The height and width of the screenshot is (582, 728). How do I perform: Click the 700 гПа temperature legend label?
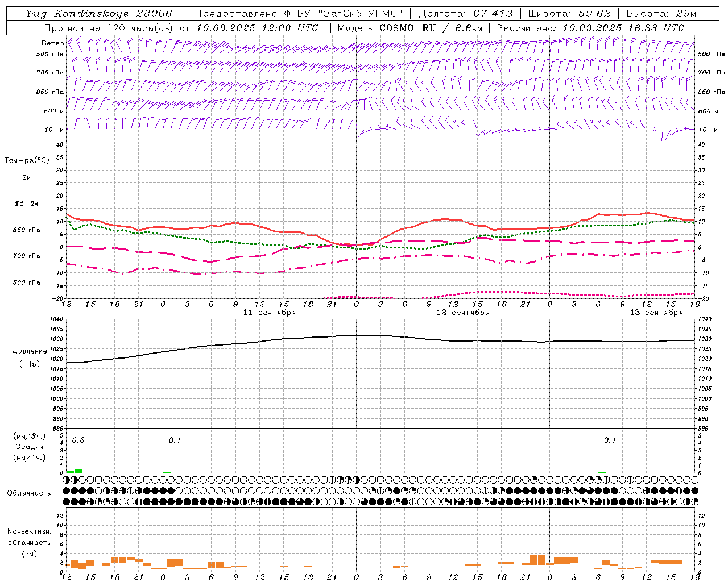tap(27, 256)
